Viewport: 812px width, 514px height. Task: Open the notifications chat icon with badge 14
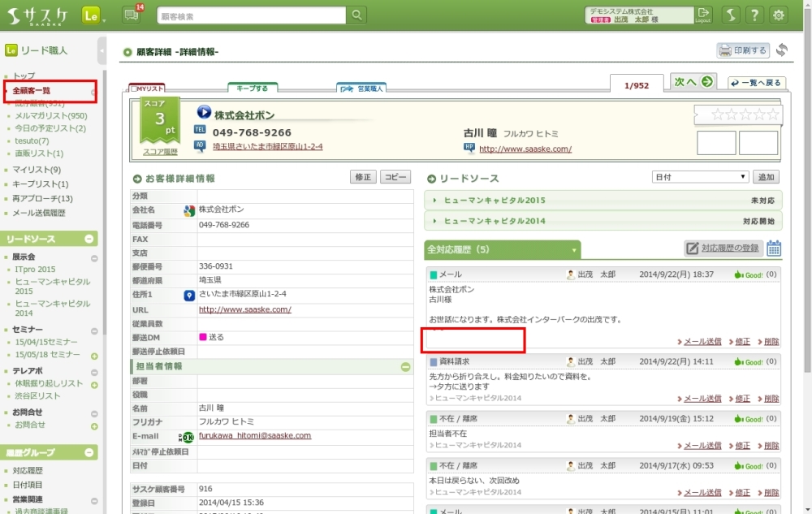(132, 15)
